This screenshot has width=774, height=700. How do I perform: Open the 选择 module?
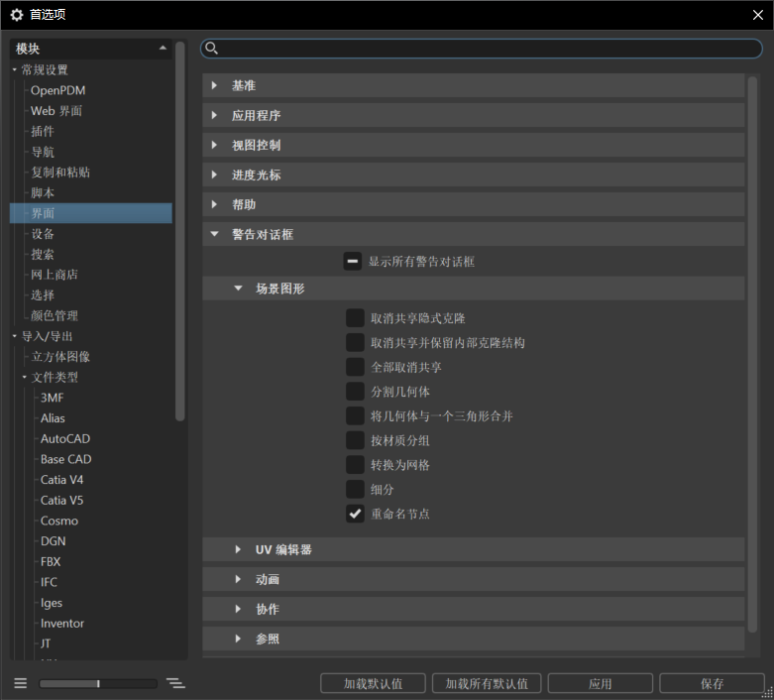click(43, 295)
